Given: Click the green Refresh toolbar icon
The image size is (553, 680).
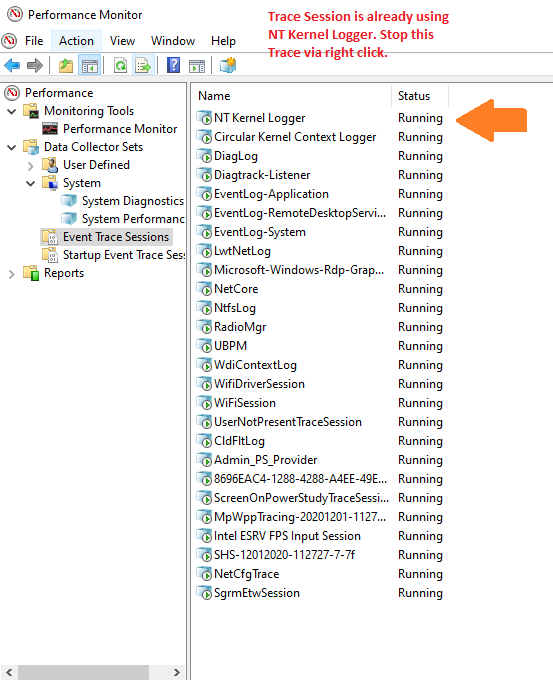Looking at the screenshot, I should pyautogui.click(x=120, y=66).
